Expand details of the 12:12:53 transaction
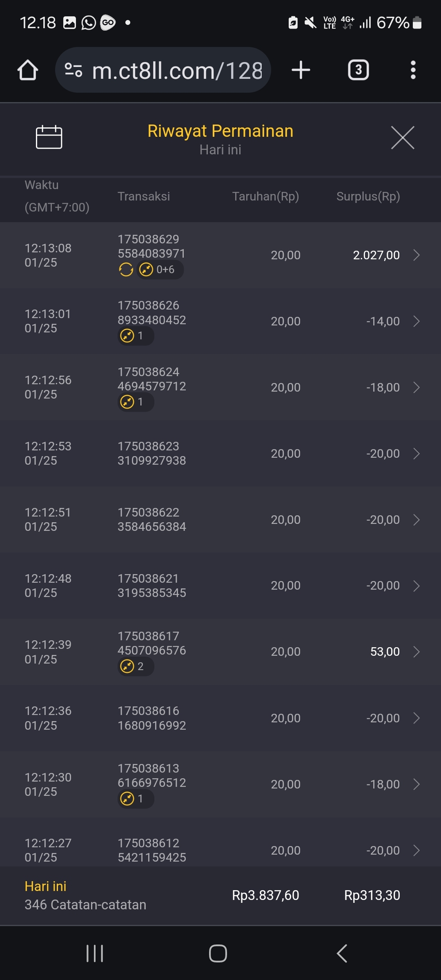Screen dimensions: 441x980 416,454
